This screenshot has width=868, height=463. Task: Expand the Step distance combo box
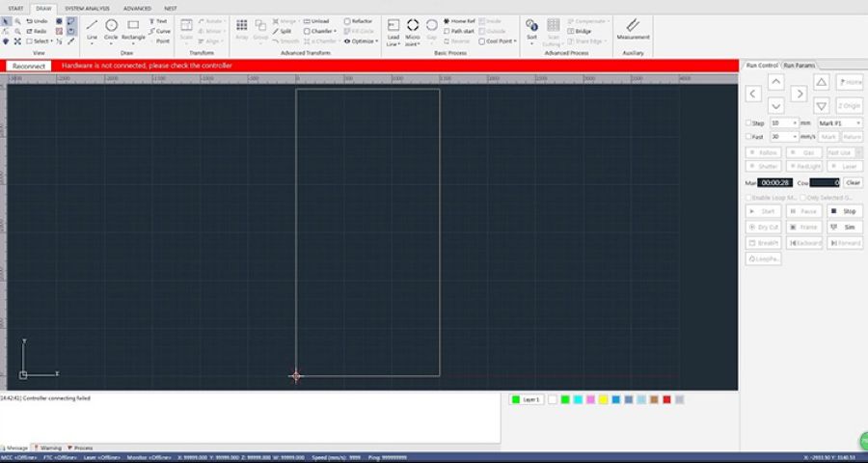(x=795, y=123)
